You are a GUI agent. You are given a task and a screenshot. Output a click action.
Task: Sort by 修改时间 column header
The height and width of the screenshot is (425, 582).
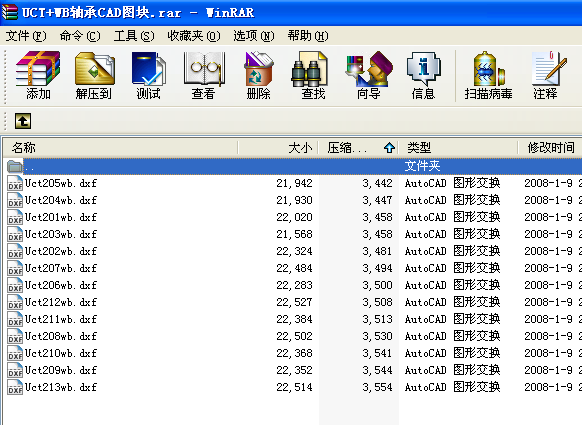[550, 148]
